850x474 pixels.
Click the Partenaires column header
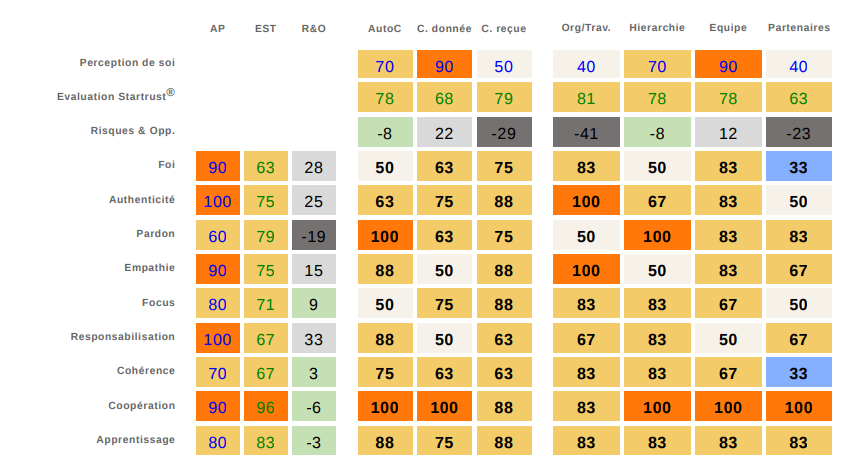(x=799, y=28)
